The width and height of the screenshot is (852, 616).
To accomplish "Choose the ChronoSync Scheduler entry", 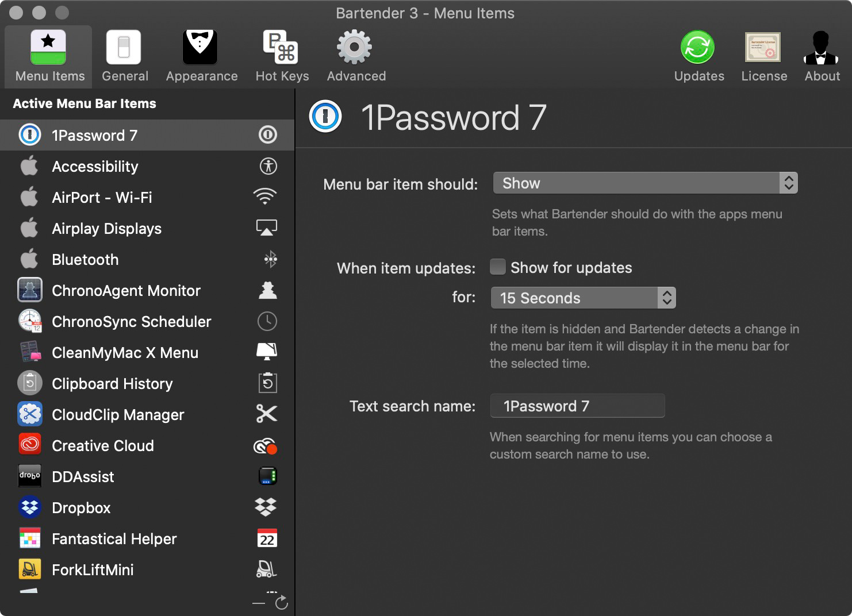I will coord(131,322).
